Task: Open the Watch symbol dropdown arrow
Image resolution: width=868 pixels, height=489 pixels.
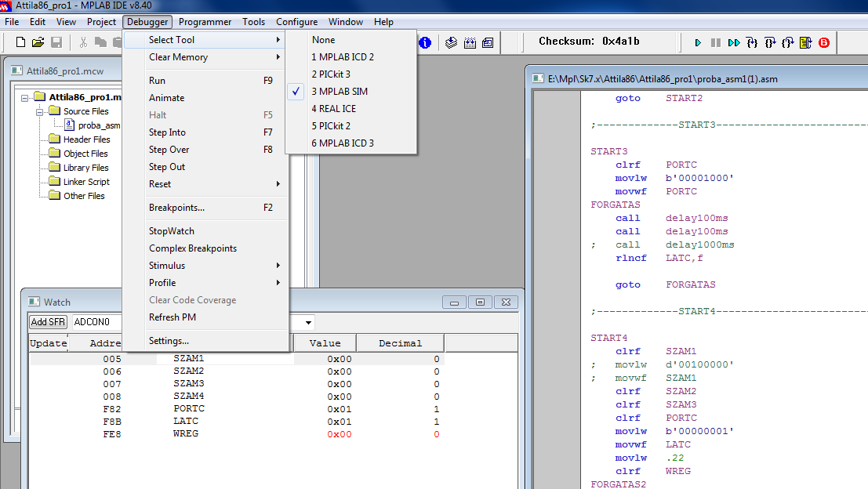Action: tap(308, 322)
